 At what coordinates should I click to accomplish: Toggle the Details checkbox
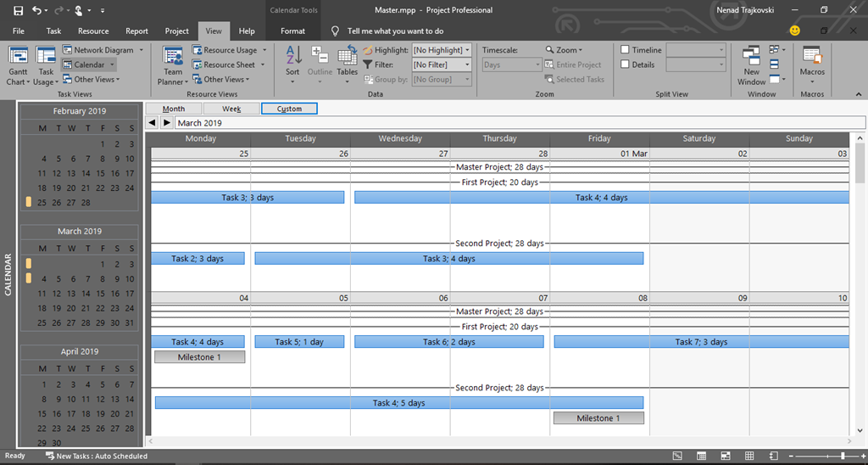pyautogui.click(x=626, y=64)
